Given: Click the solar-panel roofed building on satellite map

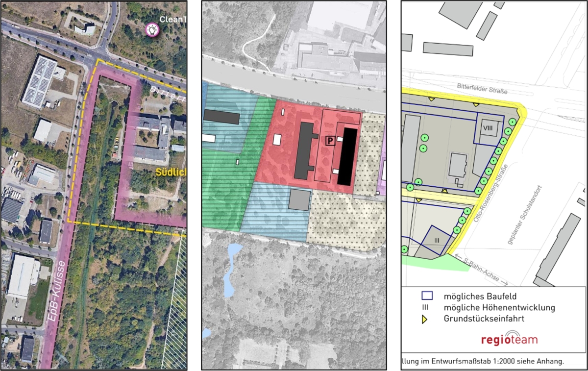Looking at the screenshot, I should pos(40,80).
